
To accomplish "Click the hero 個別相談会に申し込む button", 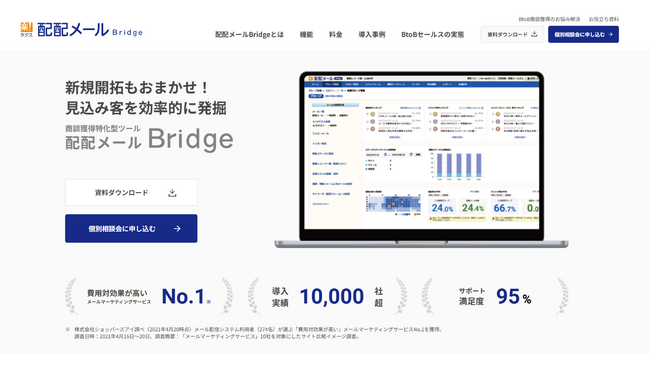I will pyautogui.click(x=131, y=228).
